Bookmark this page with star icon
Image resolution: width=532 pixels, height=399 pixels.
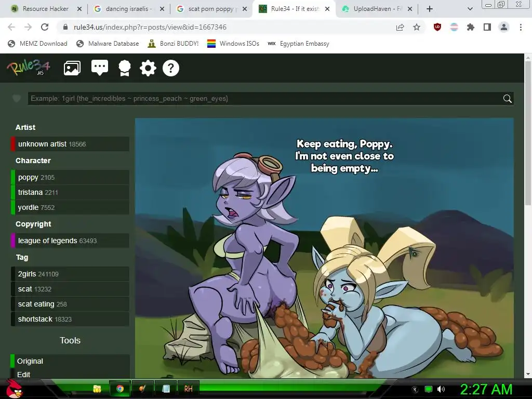pos(417,27)
